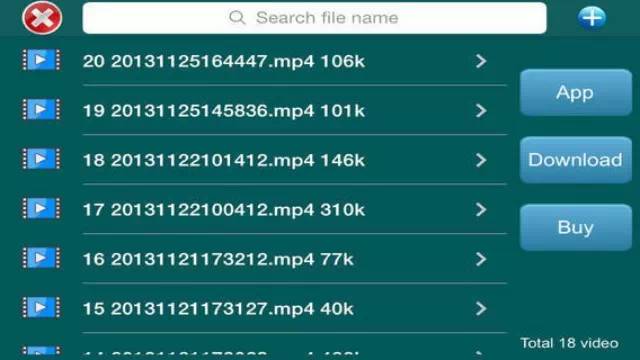The height and width of the screenshot is (360, 640).
Task: Open the video icon for 20131125145836.mp4
Action: click(x=41, y=109)
